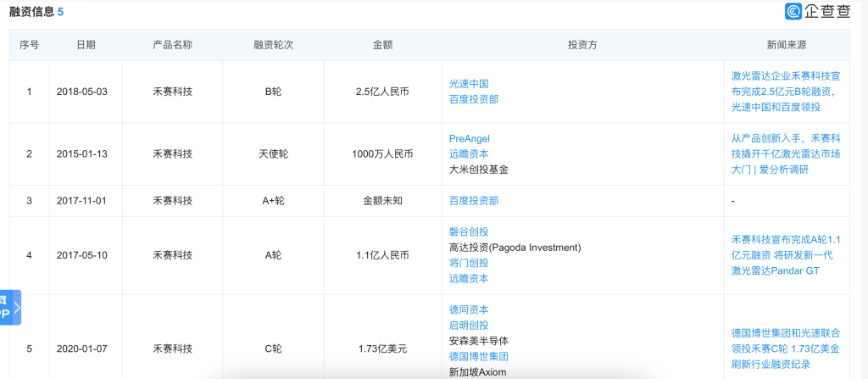Click the 融资信息 section heading
Viewport: 868px width, 379px height.
[32, 12]
